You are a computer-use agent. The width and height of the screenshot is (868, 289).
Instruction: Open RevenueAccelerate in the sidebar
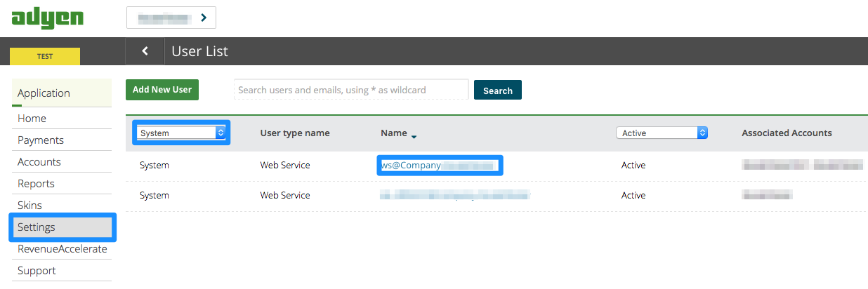[62, 249]
